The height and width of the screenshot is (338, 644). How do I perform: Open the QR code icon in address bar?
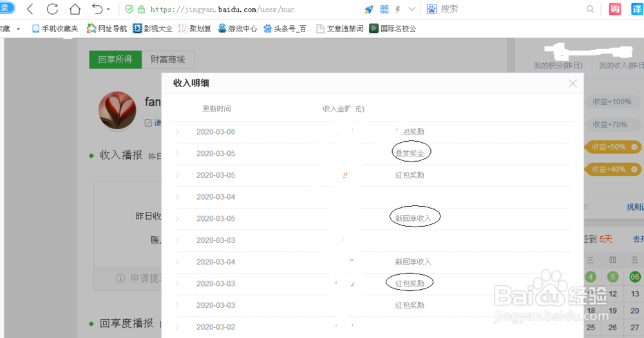tap(384, 9)
